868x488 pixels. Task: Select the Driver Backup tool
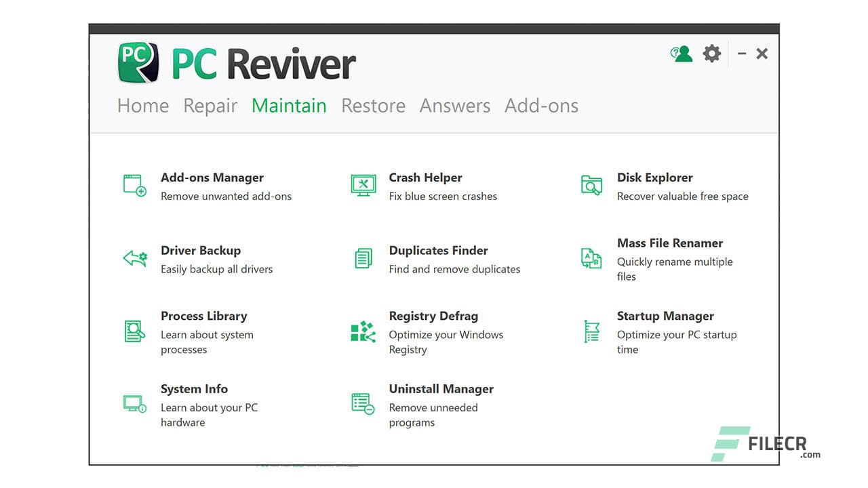pyautogui.click(x=201, y=250)
